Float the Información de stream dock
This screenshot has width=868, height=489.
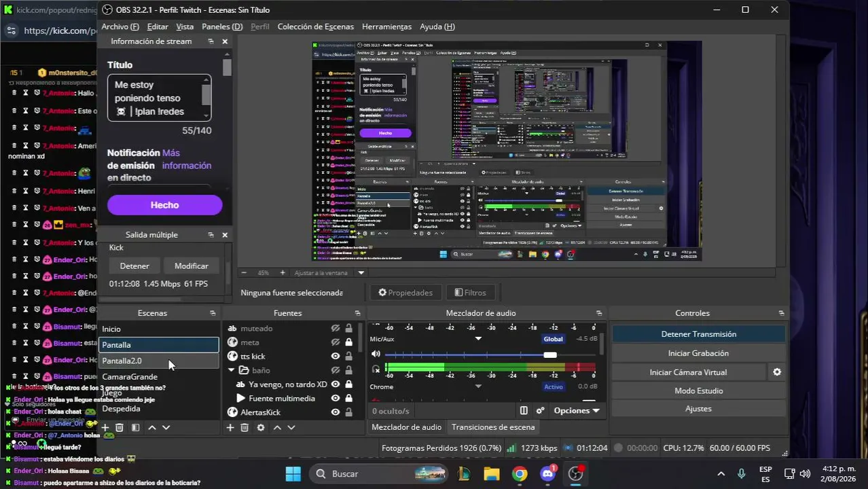point(211,41)
